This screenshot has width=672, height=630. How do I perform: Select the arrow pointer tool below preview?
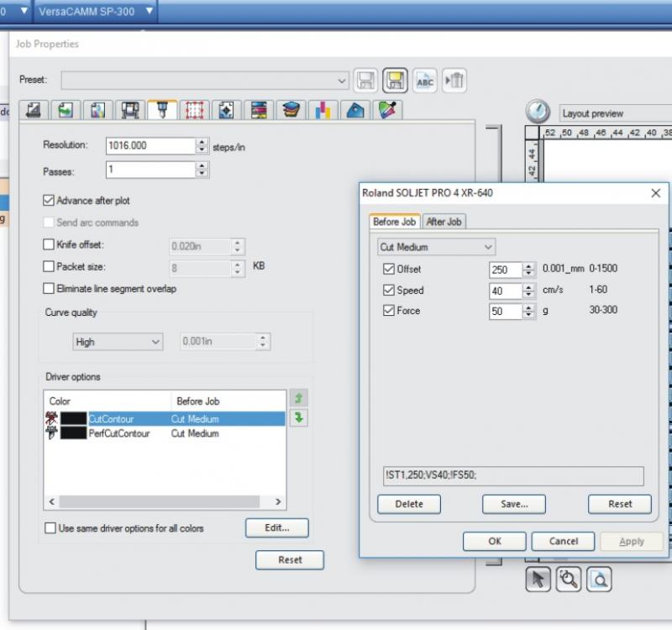(538, 580)
